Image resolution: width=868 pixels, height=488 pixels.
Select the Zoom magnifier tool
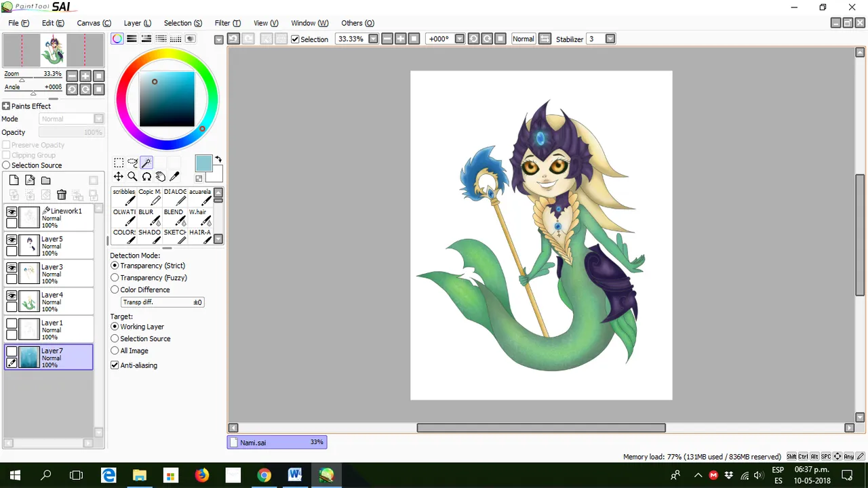coord(132,176)
